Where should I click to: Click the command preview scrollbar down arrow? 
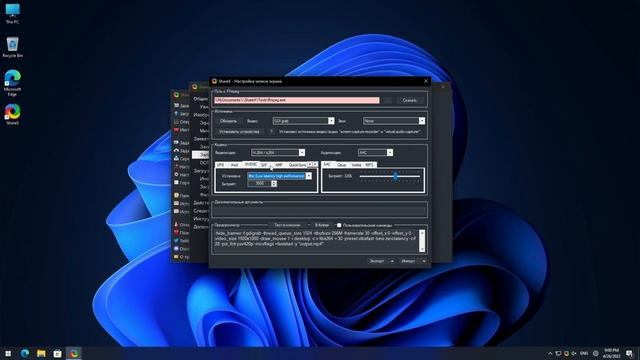coord(422,249)
